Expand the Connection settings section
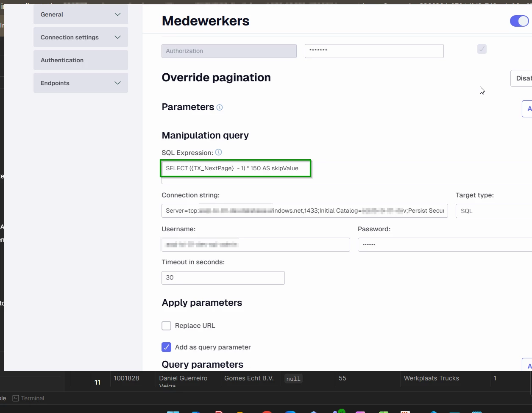This screenshot has width=532, height=413. click(x=81, y=37)
